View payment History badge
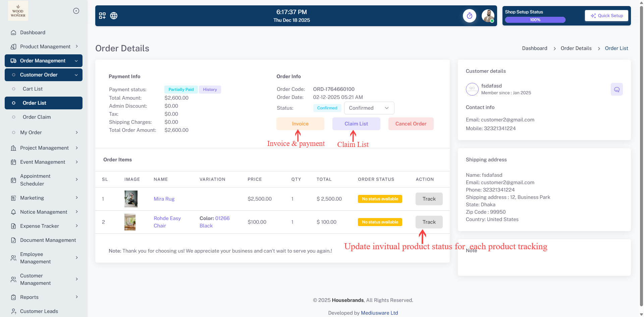The width and height of the screenshot is (644, 317). pyautogui.click(x=210, y=90)
